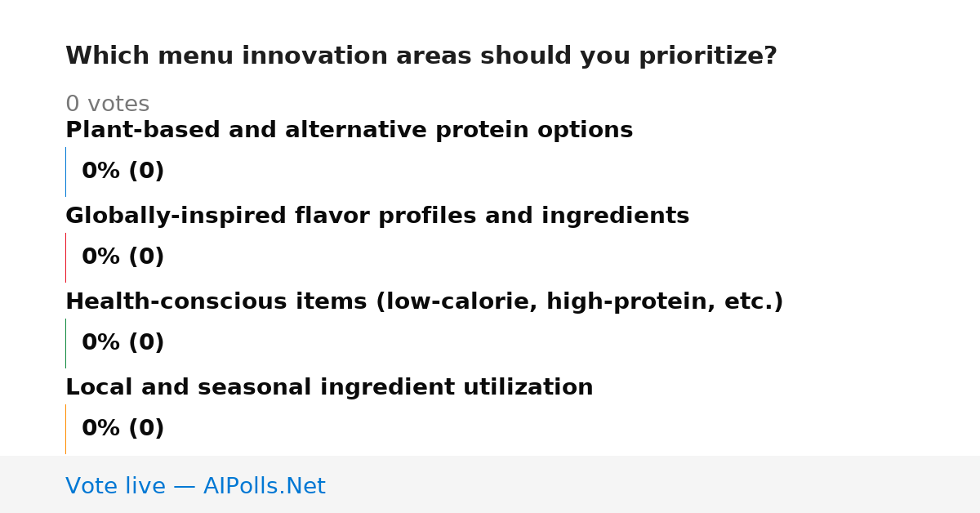Click the Globally-inspired option's 0% (0) result
This screenshot has height=513, width=980.
click(122, 257)
